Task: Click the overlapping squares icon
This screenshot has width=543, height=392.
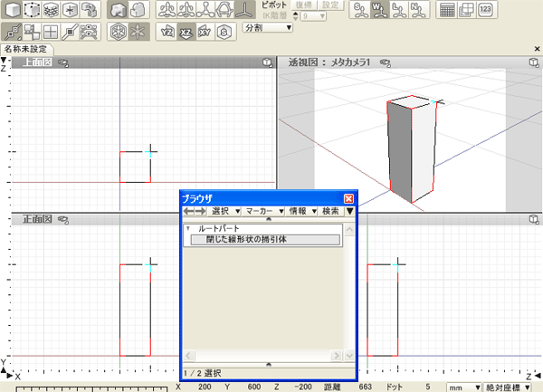Action: point(32,32)
